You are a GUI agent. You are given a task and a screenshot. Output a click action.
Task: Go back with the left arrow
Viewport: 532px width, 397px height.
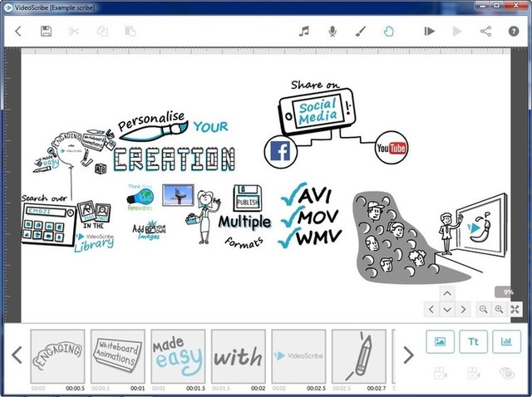pyautogui.click(x=18, y=32)
